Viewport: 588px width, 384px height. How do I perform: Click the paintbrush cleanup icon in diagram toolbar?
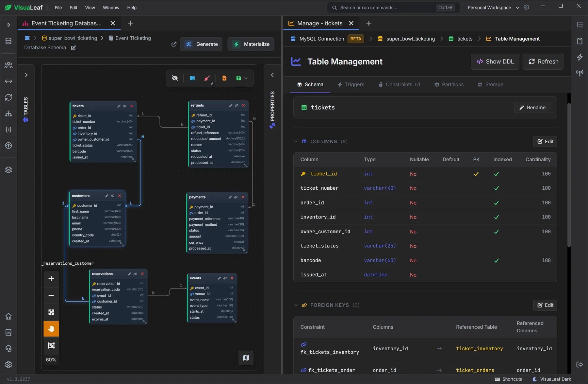pyautogui.click(x=207, y=78)
